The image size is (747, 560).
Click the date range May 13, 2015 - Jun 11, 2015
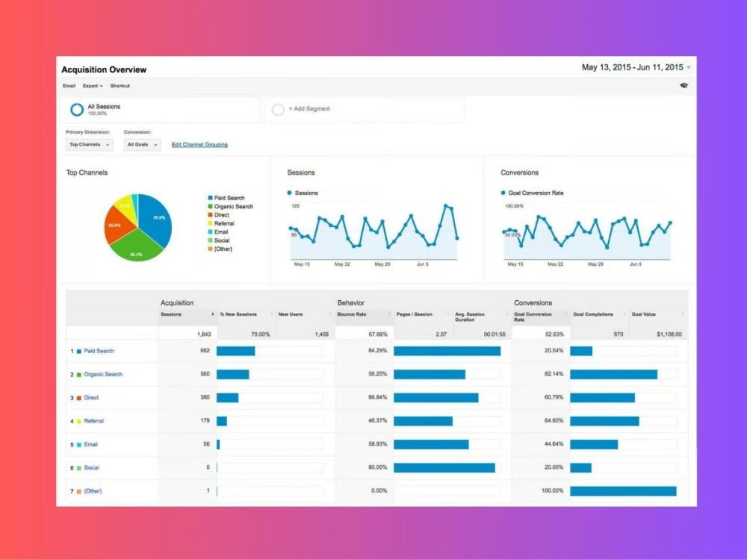click(632, 68)
